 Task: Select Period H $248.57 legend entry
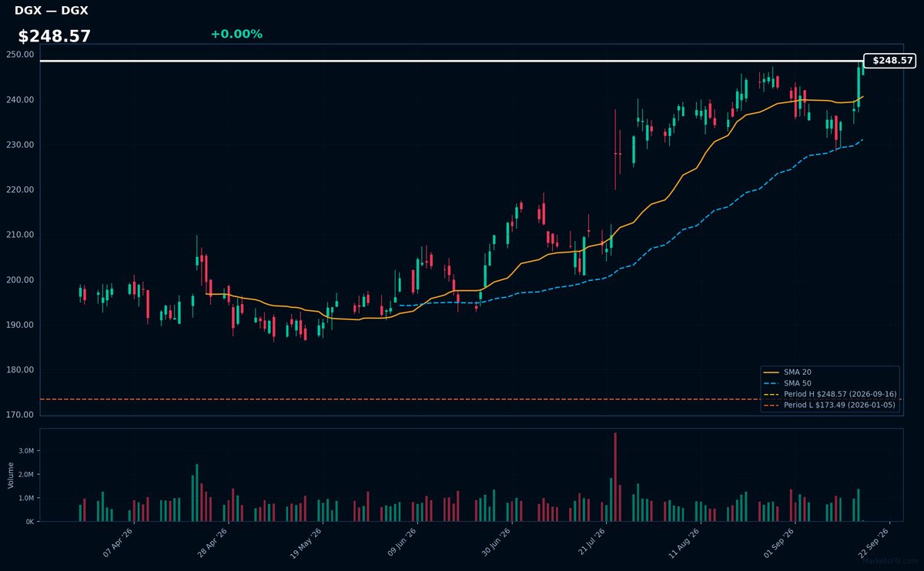coord(829,394)
